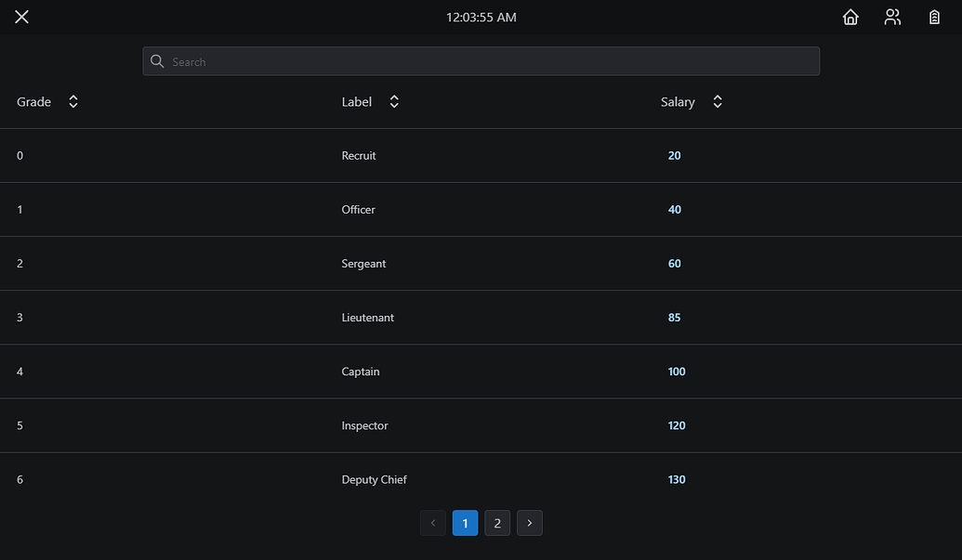Go to next page with chevron
This screenshot has width=962, height=560.
pyautogui.click(x=530, y=523)
